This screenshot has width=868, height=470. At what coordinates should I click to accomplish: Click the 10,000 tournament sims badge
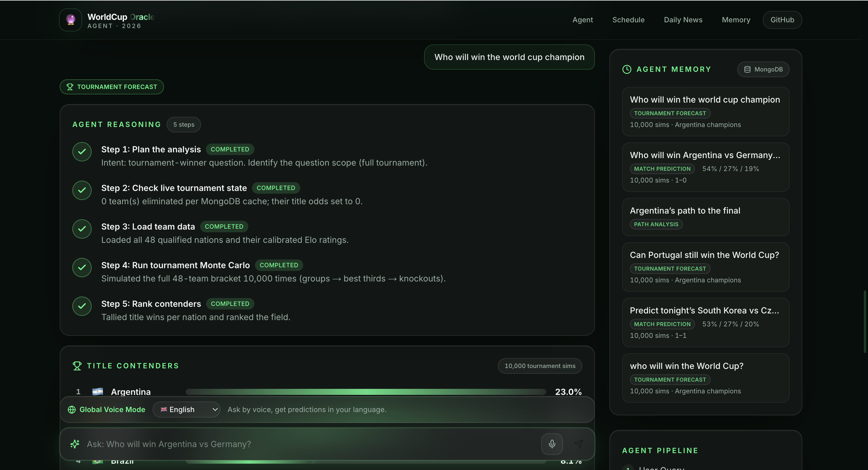540,366
